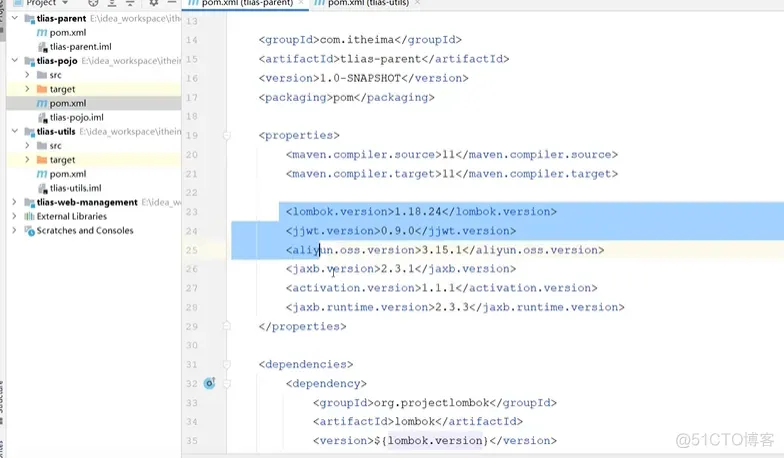Open the Project view dropdown
This screenshot has width=784, height=458.
65,2
